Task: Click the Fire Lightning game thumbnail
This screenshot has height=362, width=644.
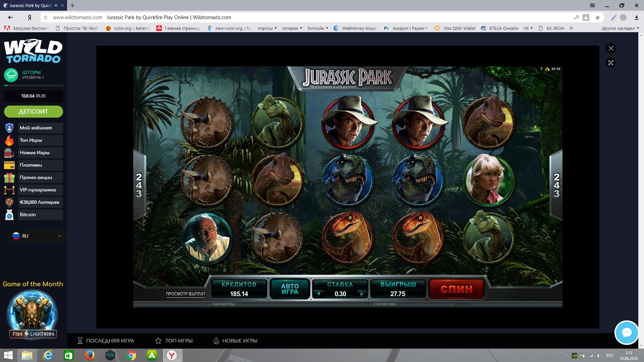Action: (33, 314)
